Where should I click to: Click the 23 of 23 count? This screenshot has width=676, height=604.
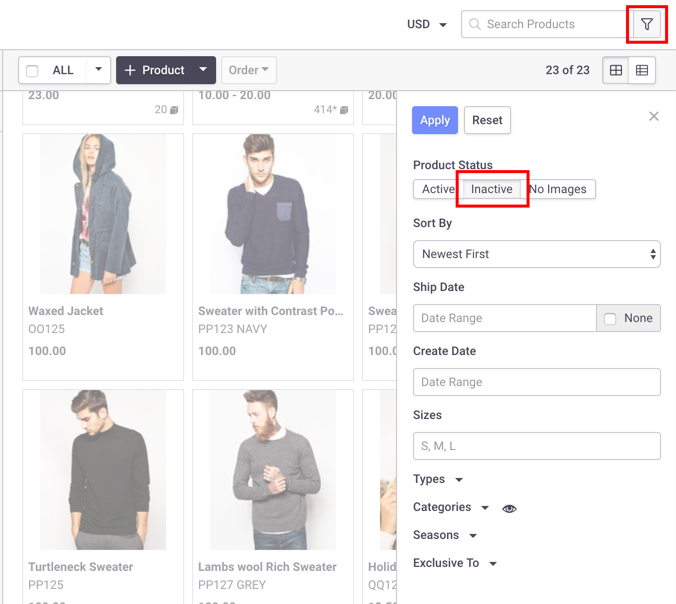tap(567, 70)
